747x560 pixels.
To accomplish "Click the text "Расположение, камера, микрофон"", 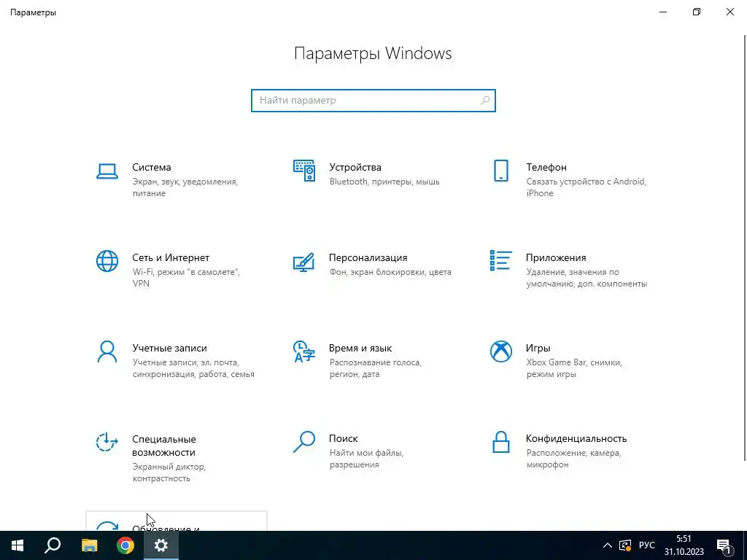I will (x=573, y=459).
